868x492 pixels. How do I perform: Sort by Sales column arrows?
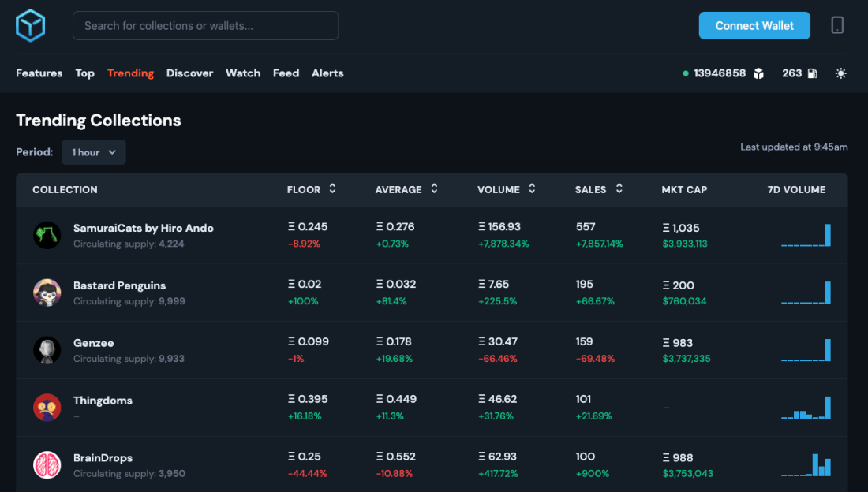pos(619,189)
